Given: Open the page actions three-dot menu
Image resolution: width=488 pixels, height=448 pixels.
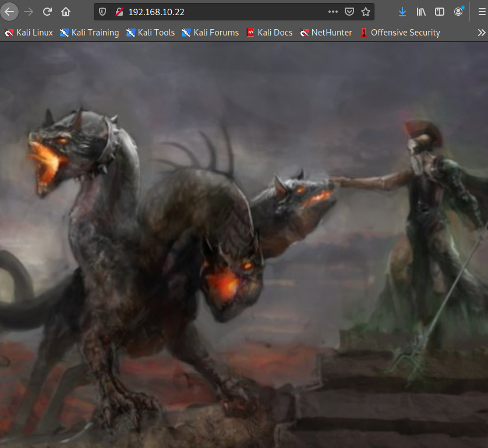Looking at the screenshot, I should [x=333, y=12].
